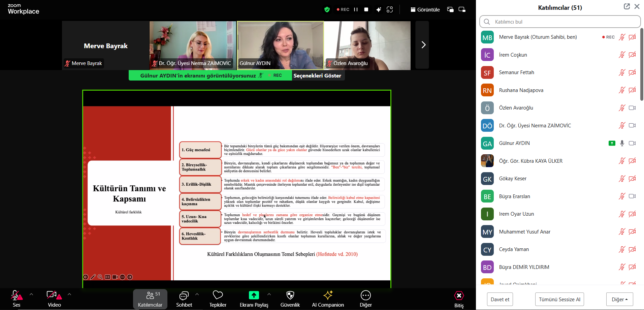The height and width of the screenshot is (310, 644).
Task: Click the green security shield icon
Action: point(327,9)
